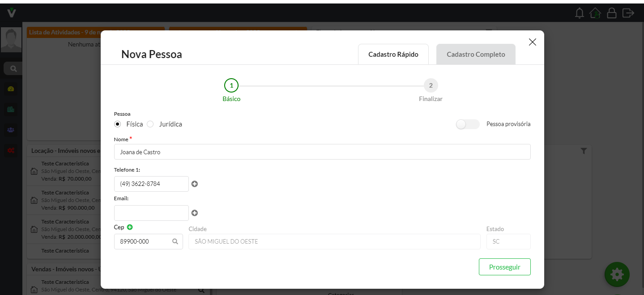
Task: Click the padlock icon in top bar
Action: 611,13
